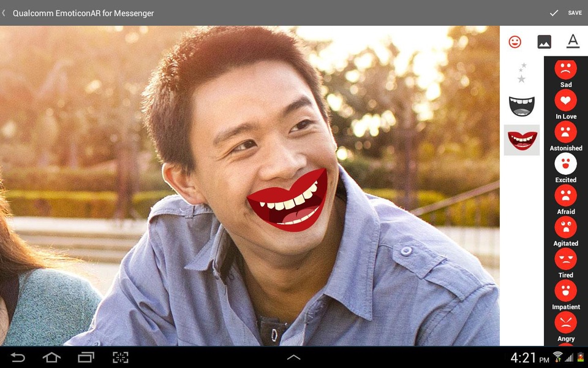Select the Tired emoticon
Screen dimensions: 588x368
coord(565,259)
